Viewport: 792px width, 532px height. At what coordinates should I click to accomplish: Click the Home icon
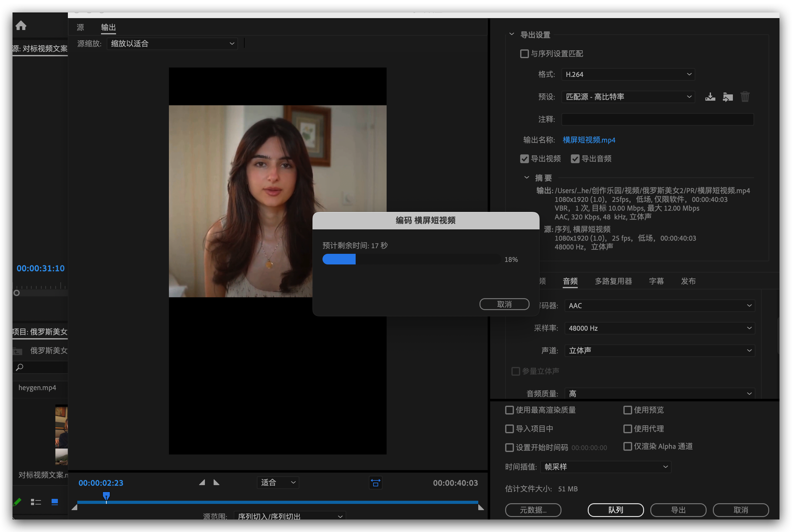pyautogui.click(x=21, y=25)
